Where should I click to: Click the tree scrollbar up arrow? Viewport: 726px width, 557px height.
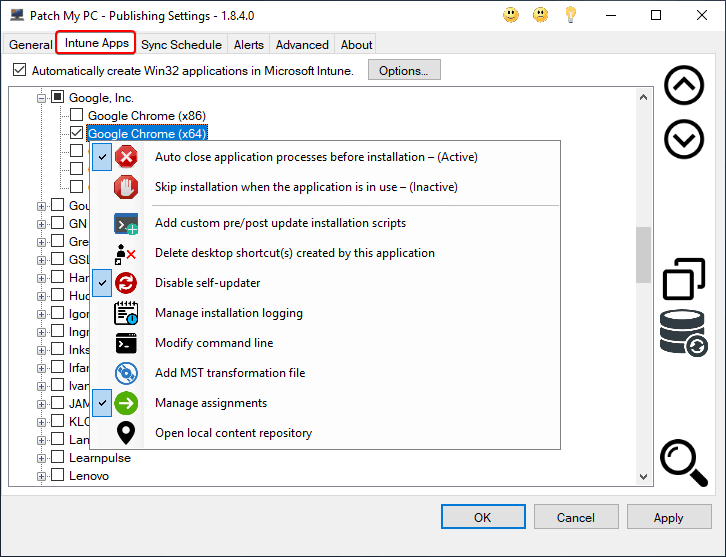pos(643,97)
